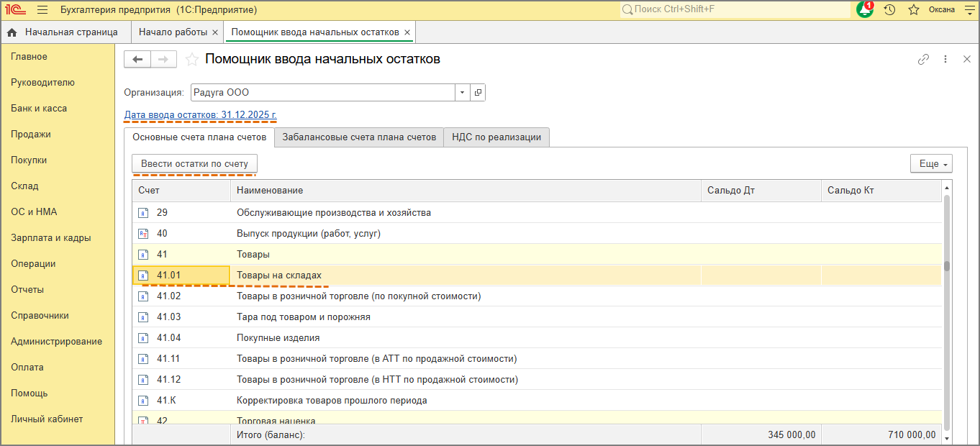The height and width of the screenshot is (446, 980).
Task: Open the Еще dropdown menu
Action: tap(931, 164)
